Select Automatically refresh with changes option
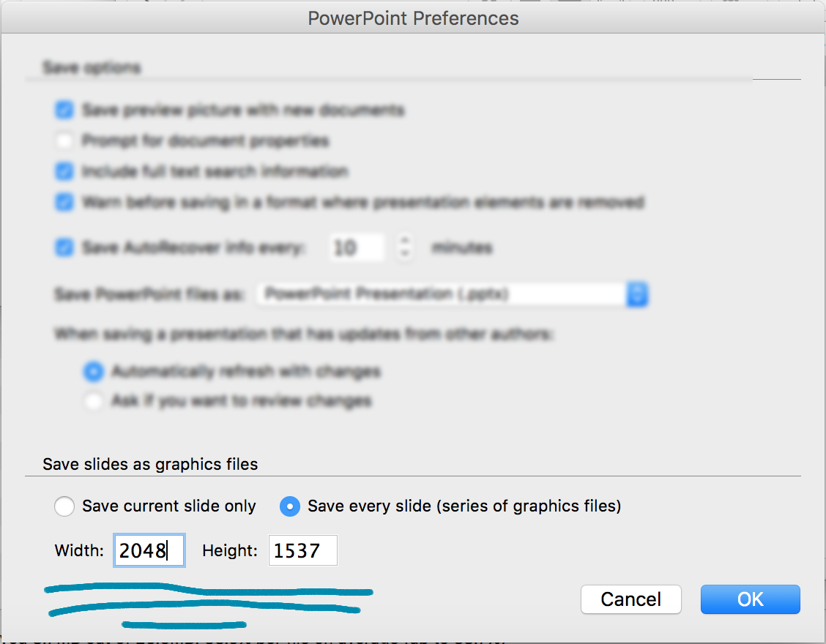The image size is (826, 644). tap(93, 372)
